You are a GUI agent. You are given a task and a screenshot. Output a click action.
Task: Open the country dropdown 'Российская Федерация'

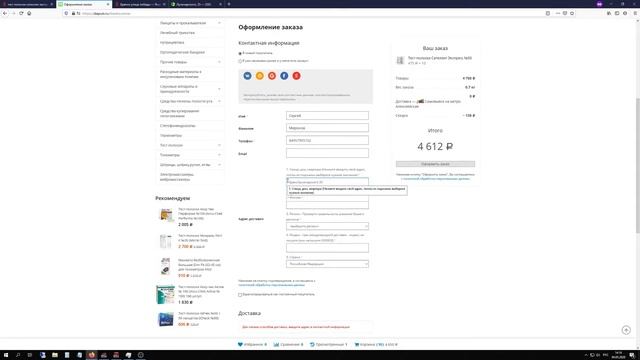click(x=327, y=264)
